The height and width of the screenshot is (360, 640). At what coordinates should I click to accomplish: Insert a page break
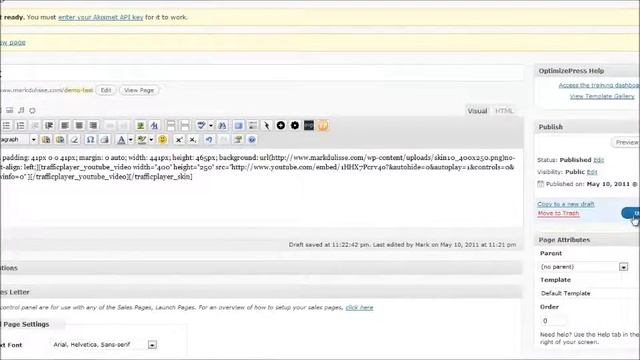pyautogui.click(x=185, y=126)
